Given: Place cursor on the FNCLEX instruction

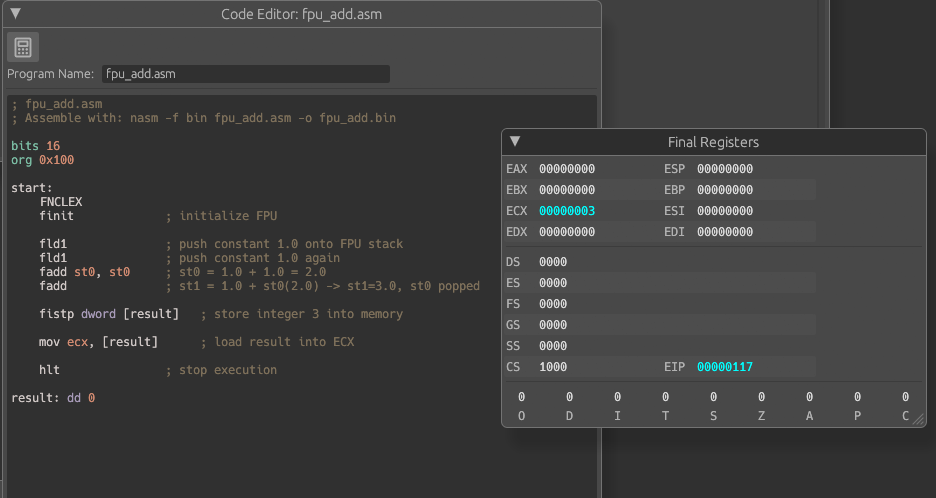Looking at the screenshot, I should click(x=61, y=202).
